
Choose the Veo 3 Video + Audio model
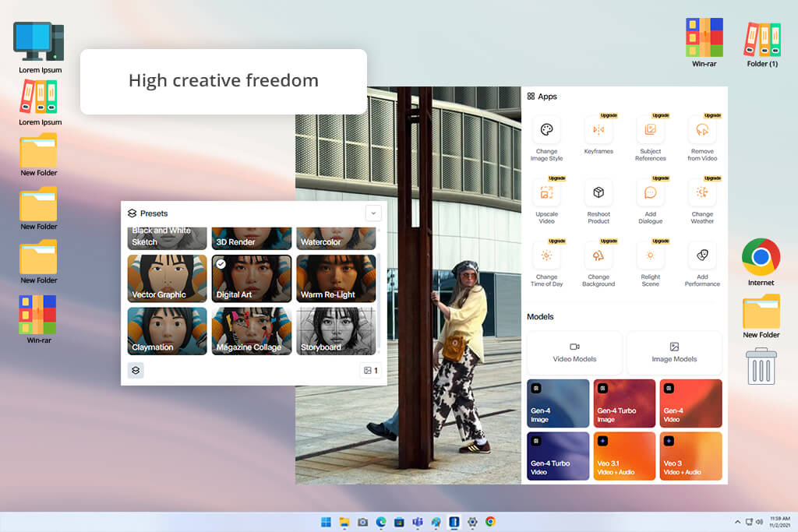tap(690, 456)
